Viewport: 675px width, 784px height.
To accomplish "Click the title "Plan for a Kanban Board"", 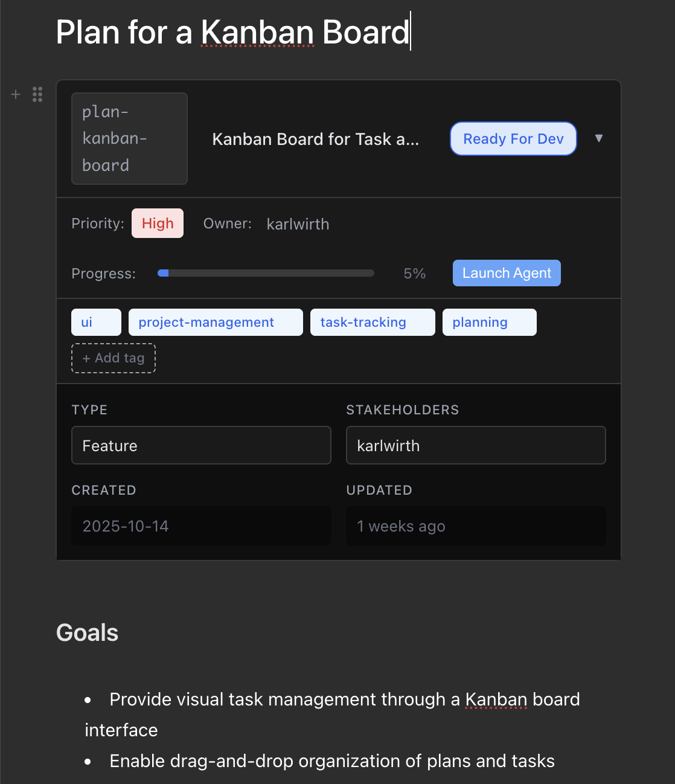I will [x=232, y=33].
